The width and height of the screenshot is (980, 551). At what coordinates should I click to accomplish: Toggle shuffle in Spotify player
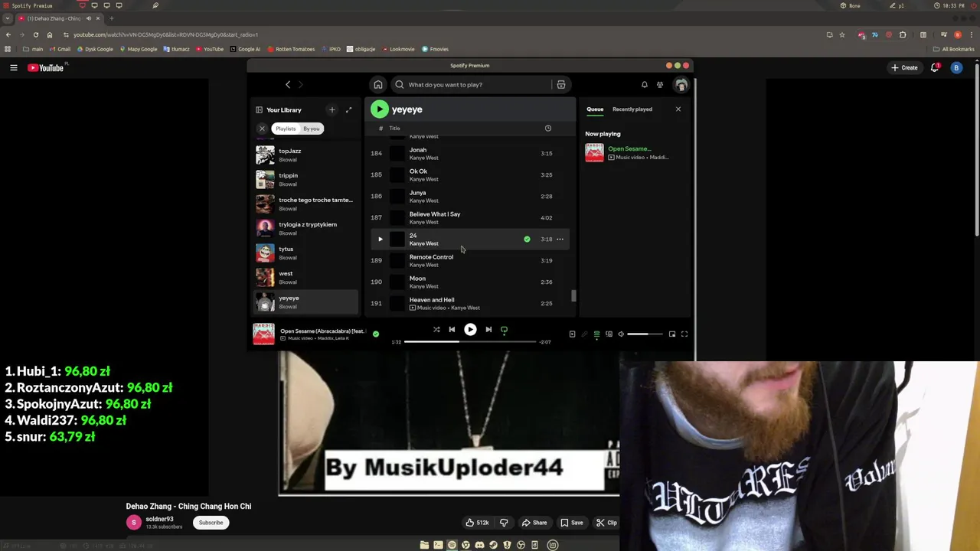pyautogui.click(x=436, y=330)
